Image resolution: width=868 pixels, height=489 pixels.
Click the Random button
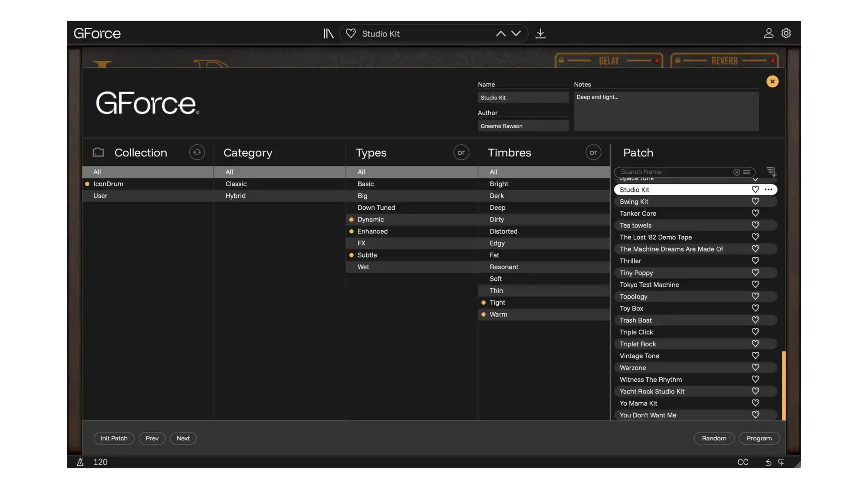pos(714,438)
